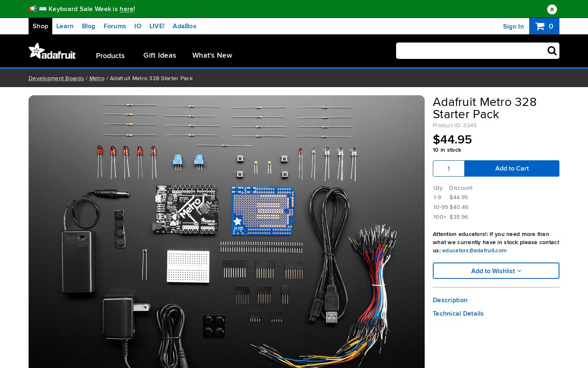Jump to Technical Details section
This screenshot has height=368, width=588.
pyautogui.click(x=458, y=314)
